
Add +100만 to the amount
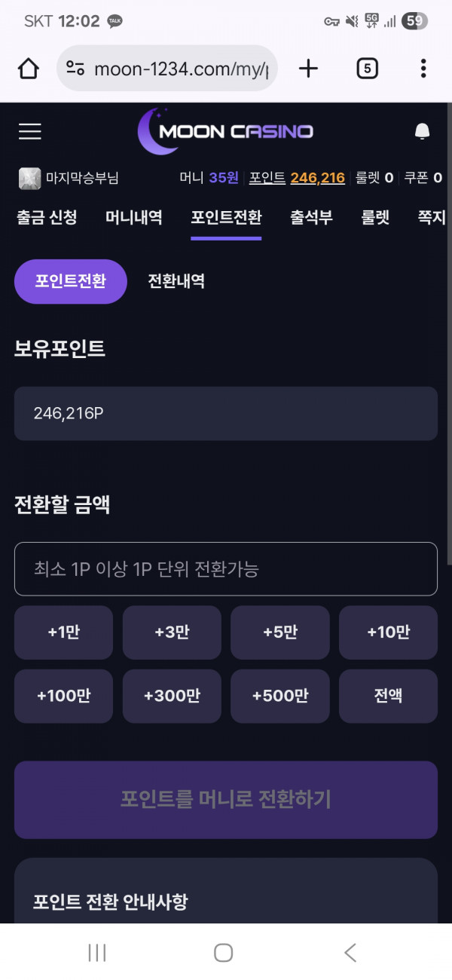(63, 696)
